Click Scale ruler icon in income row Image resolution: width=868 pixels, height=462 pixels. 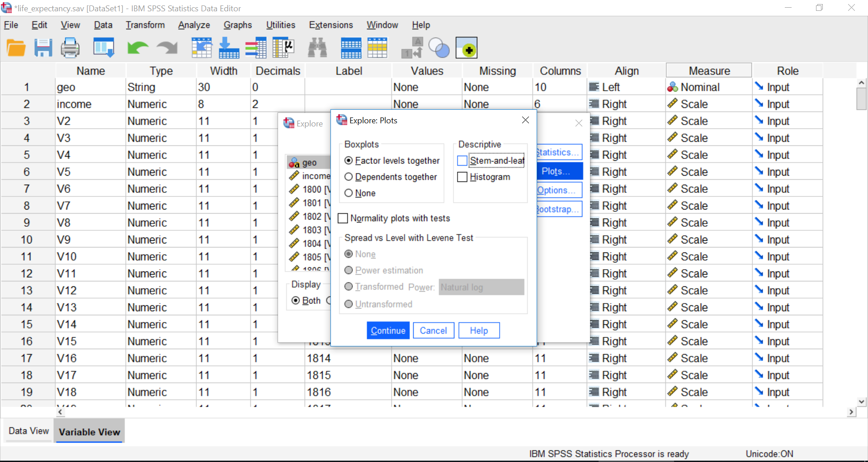(x=673, y=104)
